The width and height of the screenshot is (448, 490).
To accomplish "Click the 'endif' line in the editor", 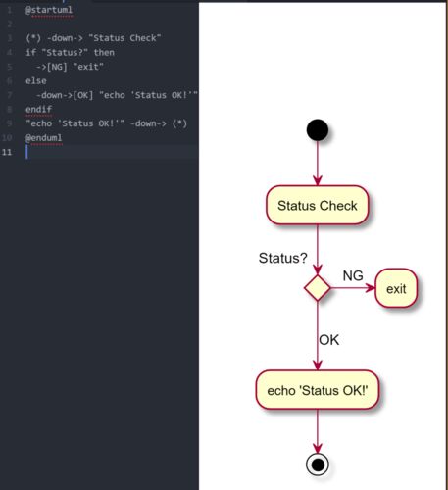I will pyautogui.click(x=38, y=109).
